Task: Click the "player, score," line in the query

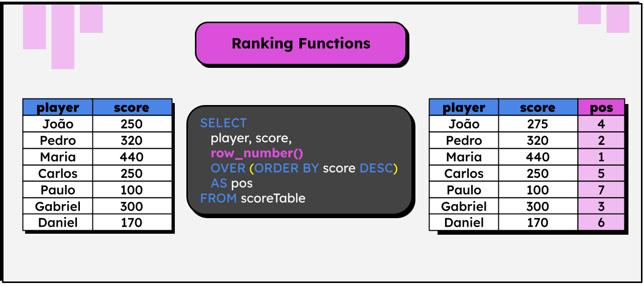Action: point(251,138)
